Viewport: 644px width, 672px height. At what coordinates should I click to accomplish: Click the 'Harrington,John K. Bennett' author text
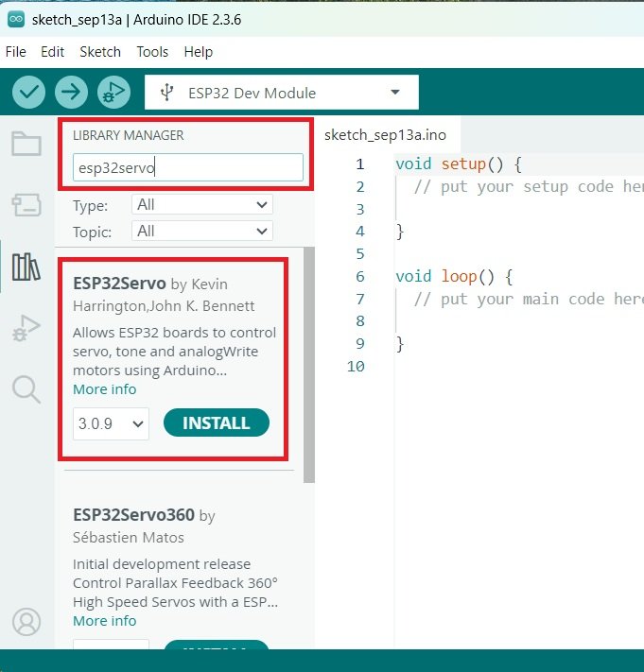pos(164,306)
